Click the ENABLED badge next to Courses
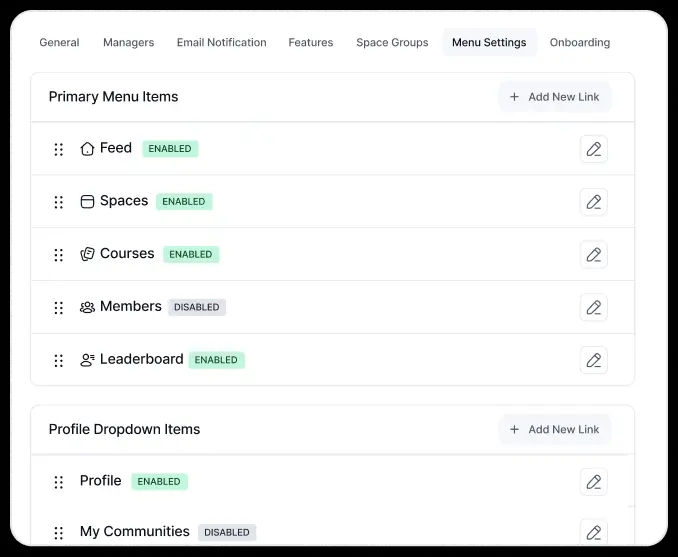 (x=191, y=254)
